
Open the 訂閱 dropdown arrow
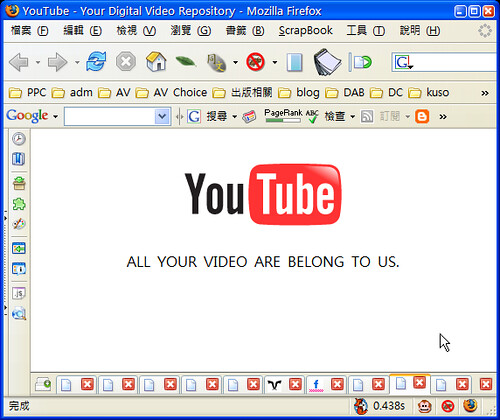pos(407,117)
